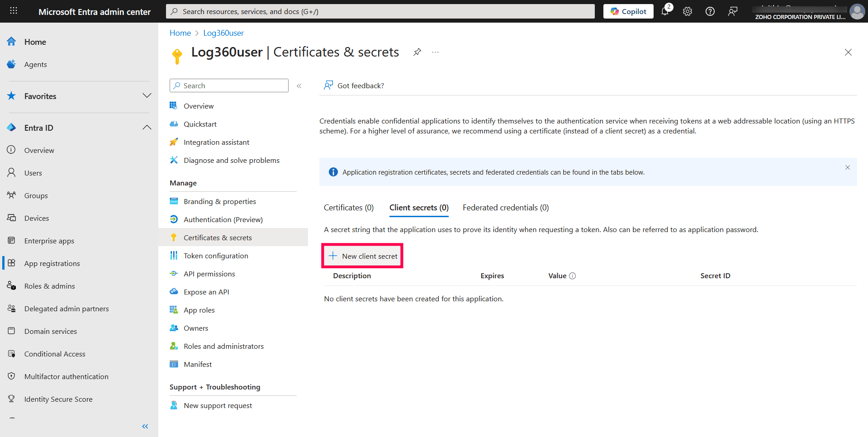Viewport: 868px width, 437px height.
Task: Click the New client secret button
Action: coord(362,256)
